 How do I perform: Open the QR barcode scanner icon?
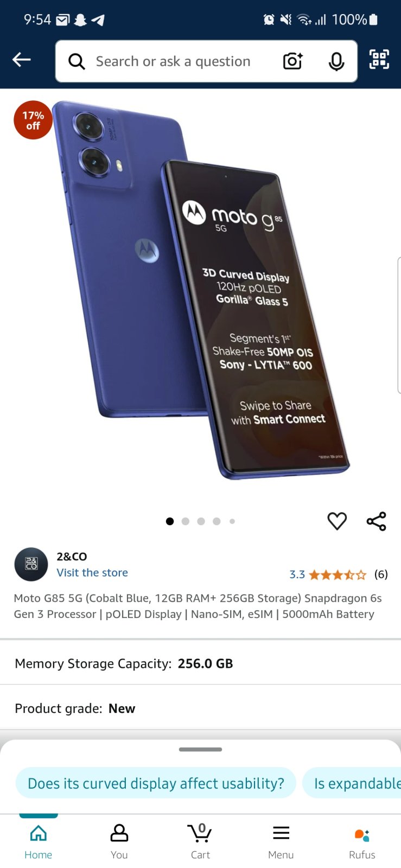tap(379, 59)
